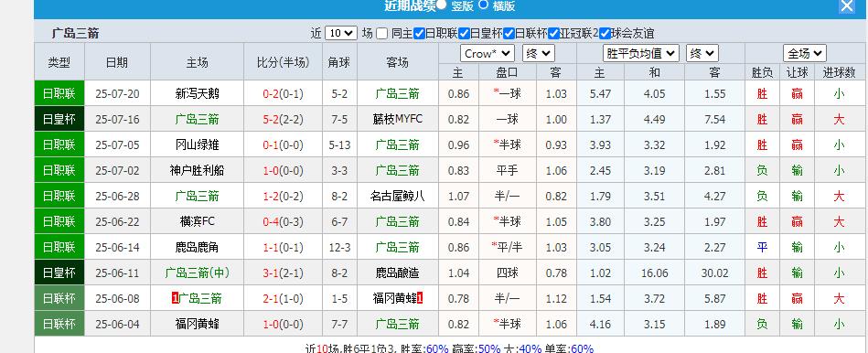The height and width of the screenshot is (353, 868).
Task: Click the handicap value 四球
Action: tap(508, 273)
